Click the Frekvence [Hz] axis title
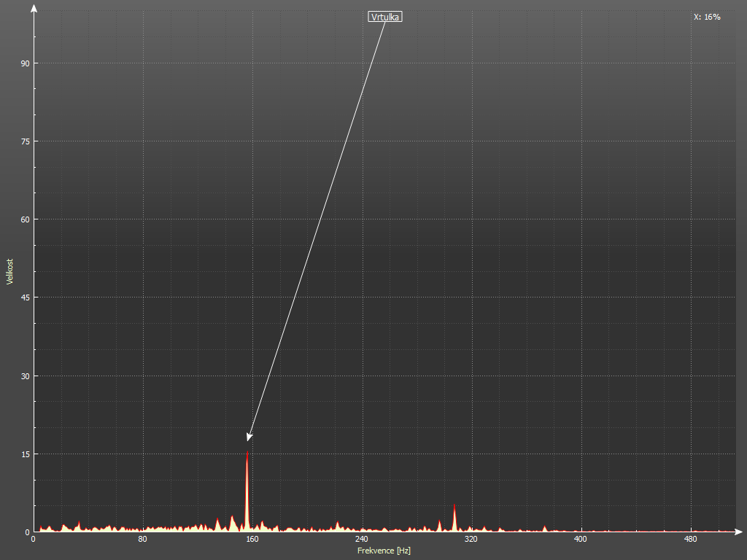Image resolution: width=747 pixels, height=560 pixels. (x=384, y=551)
